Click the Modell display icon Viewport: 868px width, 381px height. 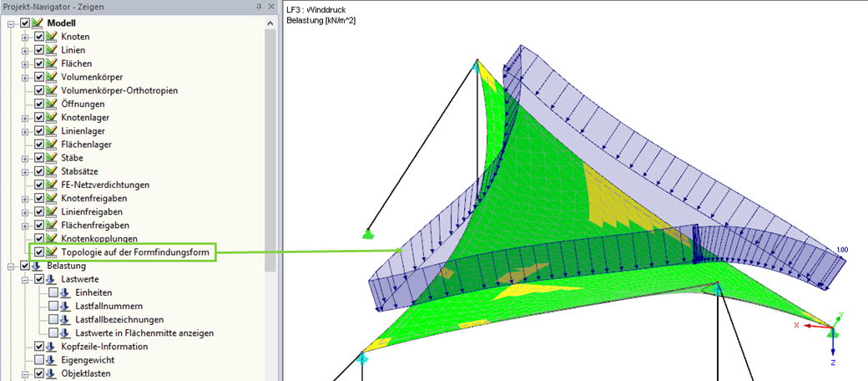click(x=37, y=23)
